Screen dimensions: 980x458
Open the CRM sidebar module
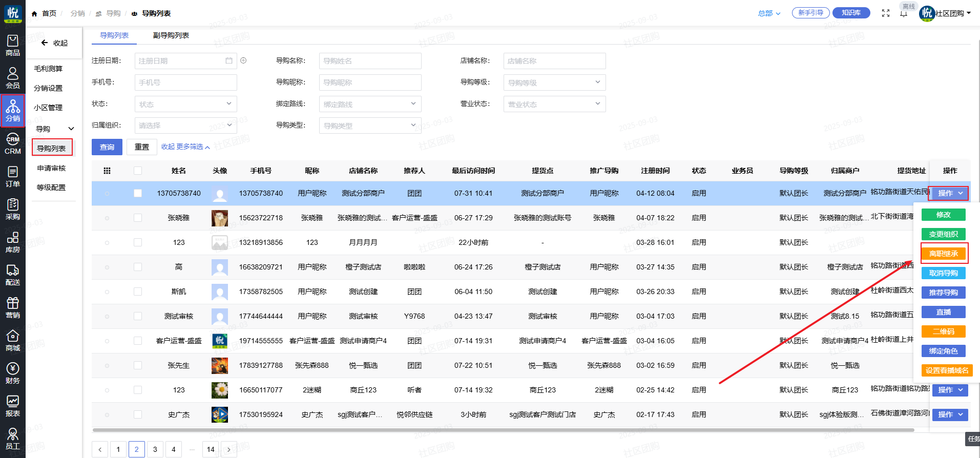13,144
